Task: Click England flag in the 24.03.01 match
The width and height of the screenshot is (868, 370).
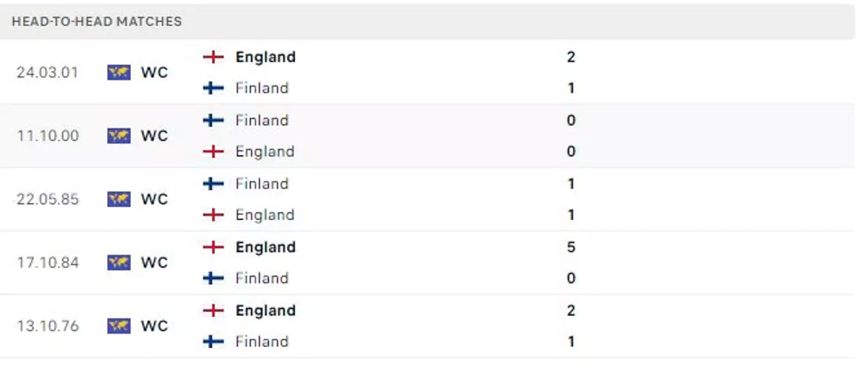Action: (213, 57)
